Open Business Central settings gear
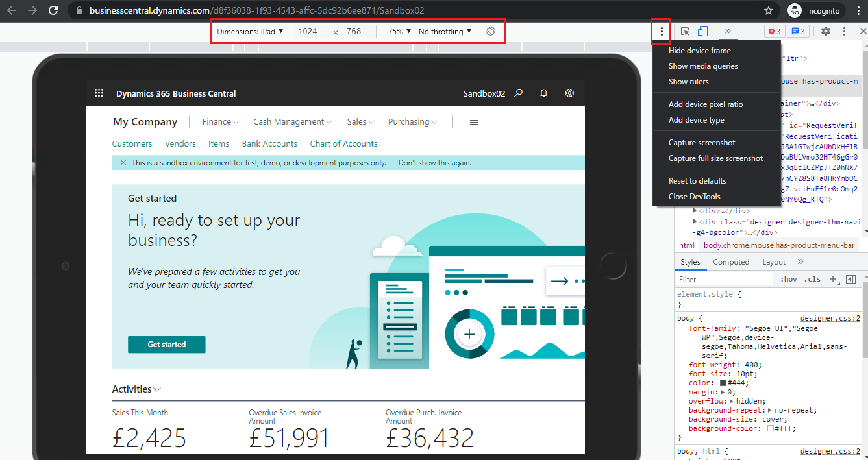The height and width of the screenshot is (460, 868). pyautogui.click(x=569, y=93)
